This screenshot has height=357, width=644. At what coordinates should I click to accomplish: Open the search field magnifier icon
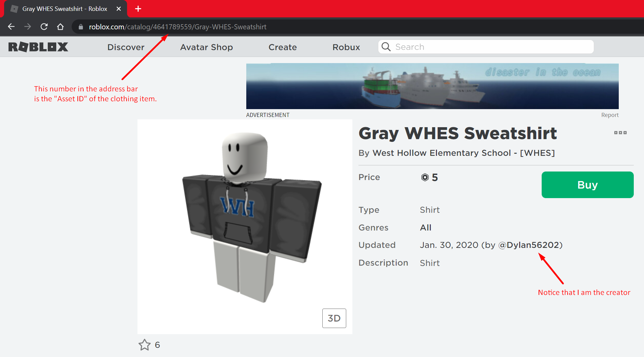tap(386, 47)
